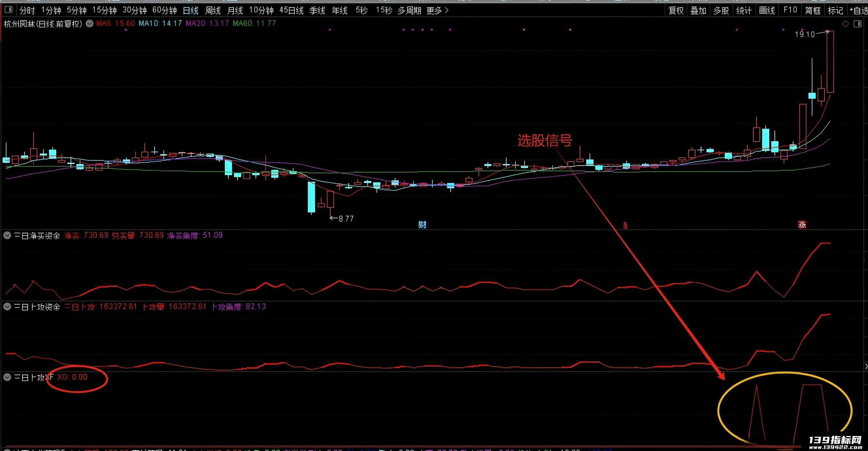868x451 pixels.
Task: Collapse the 三日上攻资金 indicator panel
Action: point(7,307)
